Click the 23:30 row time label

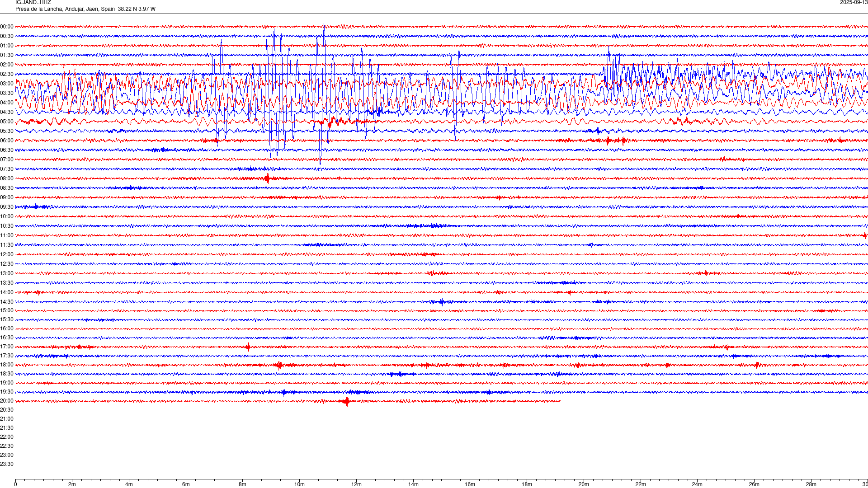(x=7, y=464)
